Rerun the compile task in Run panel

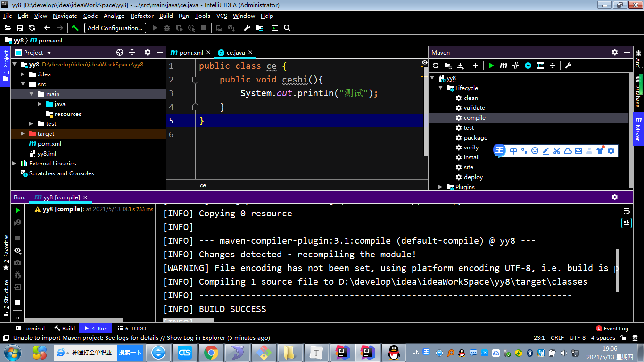(x=18, y=210)
